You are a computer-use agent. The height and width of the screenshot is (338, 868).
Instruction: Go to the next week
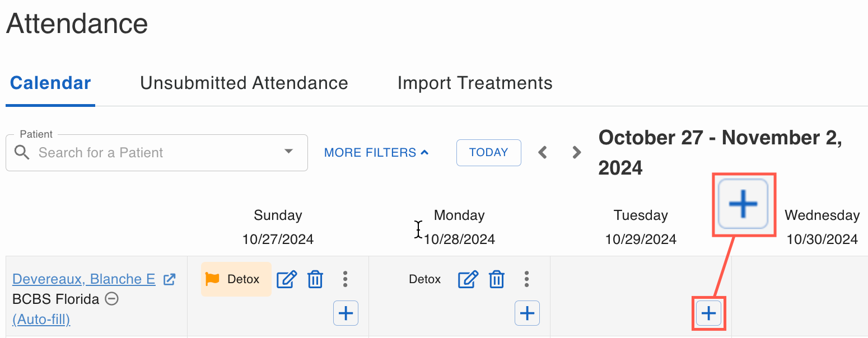(x=576, y=152)
